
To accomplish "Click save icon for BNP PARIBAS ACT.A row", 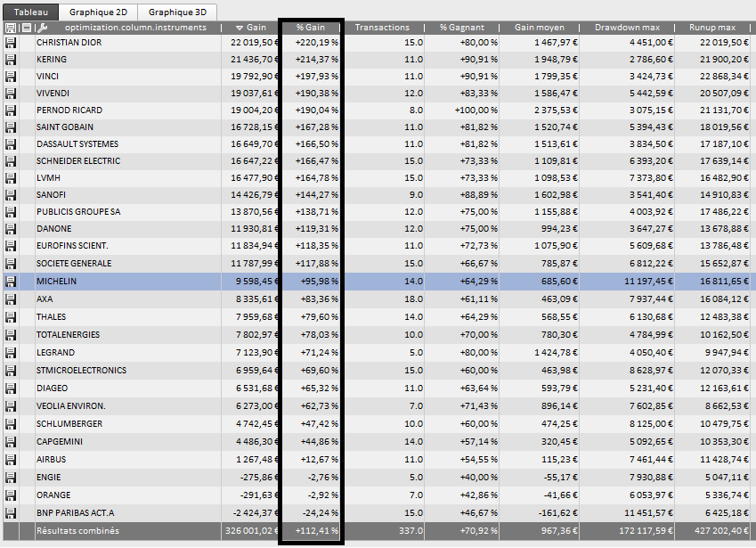I will 11,513.
